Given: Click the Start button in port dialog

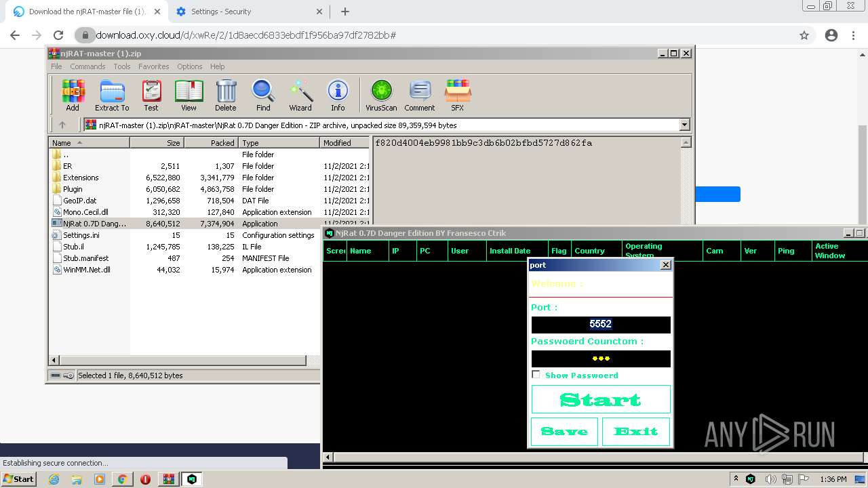Looking at the screenshot, I should (x=601, y=399).
